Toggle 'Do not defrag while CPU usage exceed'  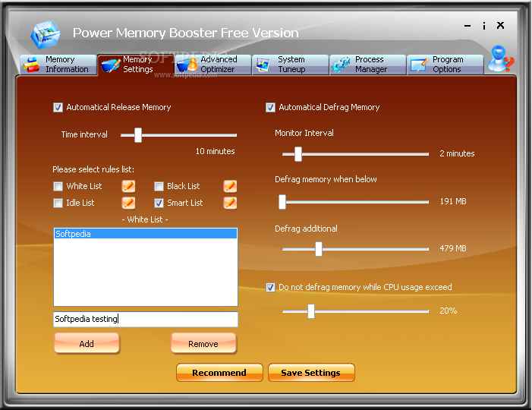(x=270, y=288)
